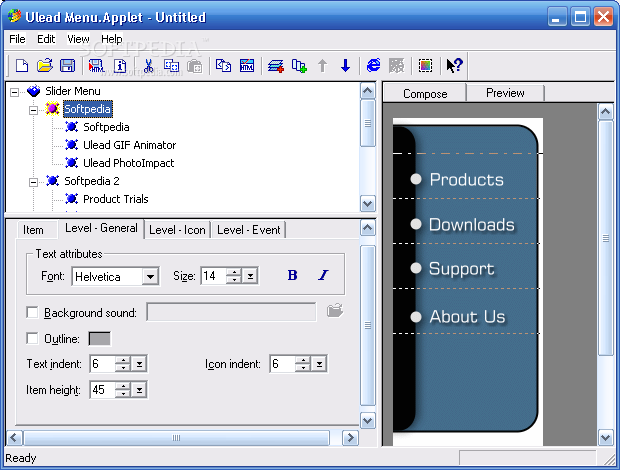Switch to the Preview tab
Screen dimensions: 620x470
pyautogui.click(x=505, y=93)
